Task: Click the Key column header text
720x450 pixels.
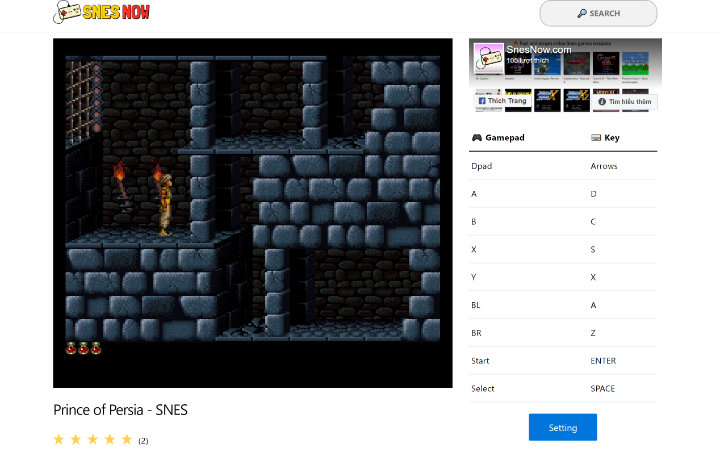Action: pos(612,137)
